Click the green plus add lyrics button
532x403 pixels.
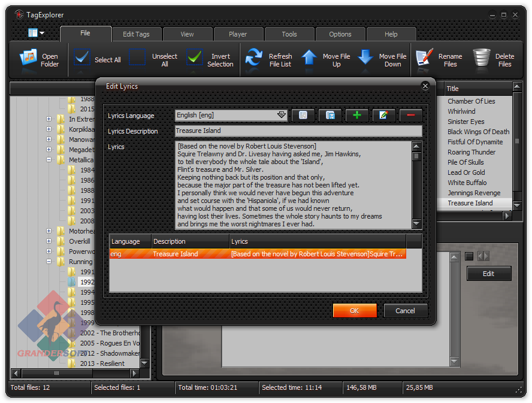[x=356, y=116]
